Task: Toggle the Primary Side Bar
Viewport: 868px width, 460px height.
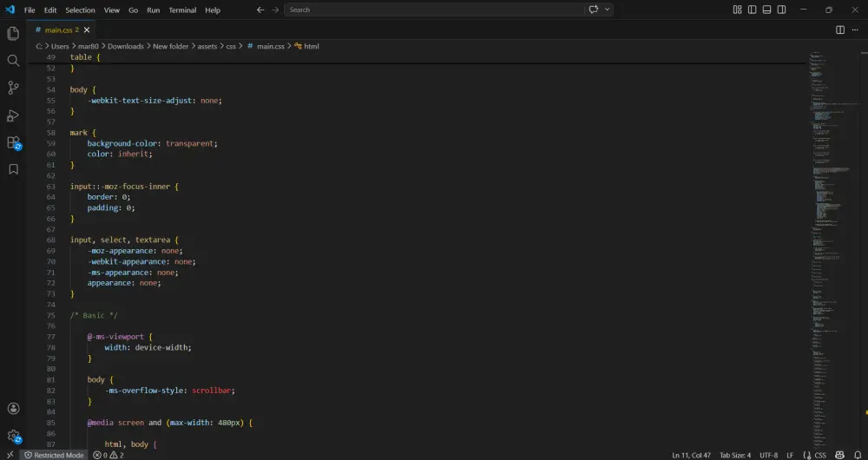Action: click(x=752, y=10)
